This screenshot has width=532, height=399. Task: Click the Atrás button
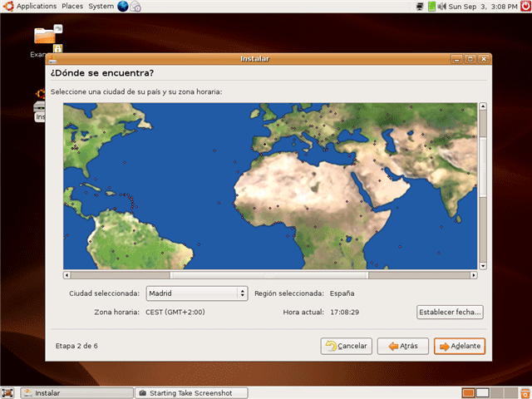click(x=402, y=346)
